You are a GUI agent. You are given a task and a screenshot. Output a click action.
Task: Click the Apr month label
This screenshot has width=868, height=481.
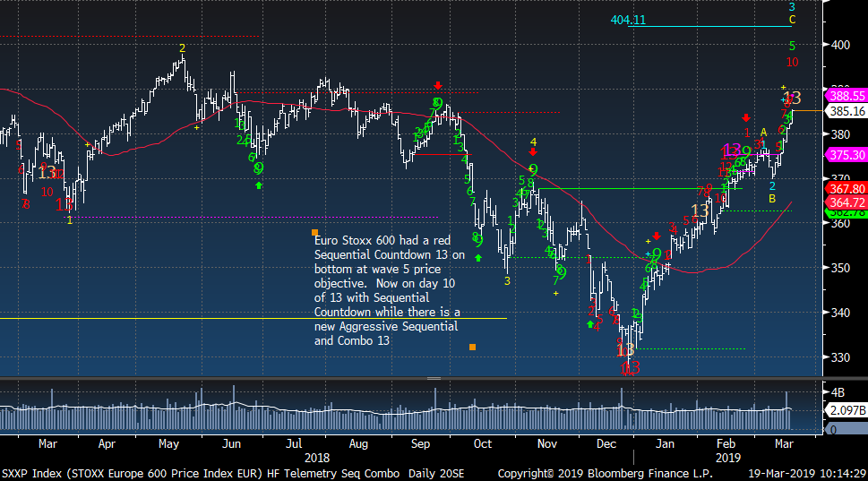tap(107, 444)
